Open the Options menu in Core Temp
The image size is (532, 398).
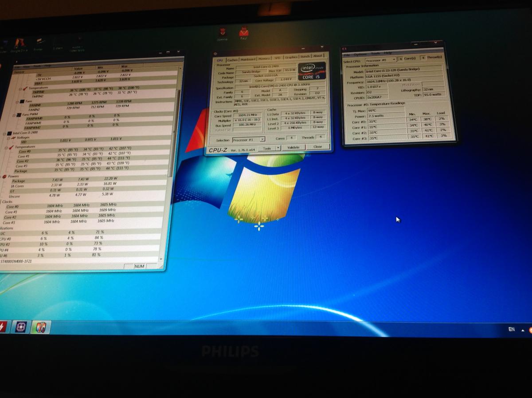[360, 54]
